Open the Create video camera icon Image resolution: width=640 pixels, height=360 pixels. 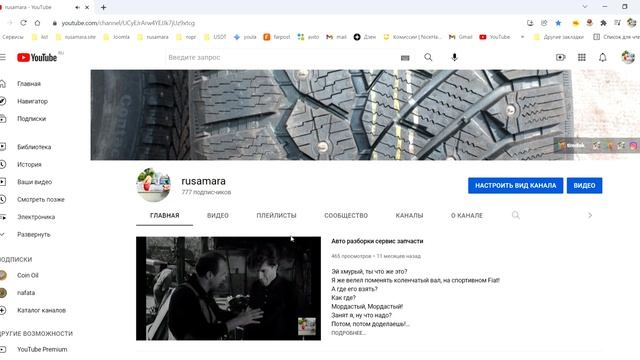(560, 58)
